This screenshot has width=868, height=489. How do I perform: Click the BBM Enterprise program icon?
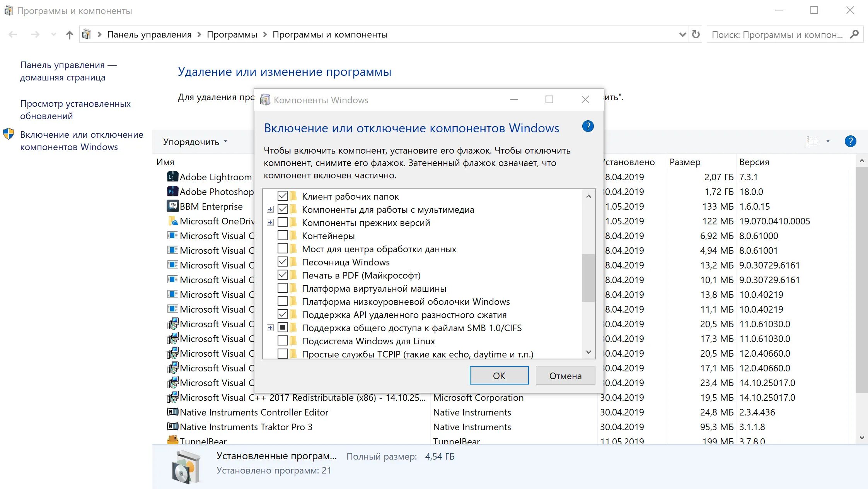tap(172, 206)
